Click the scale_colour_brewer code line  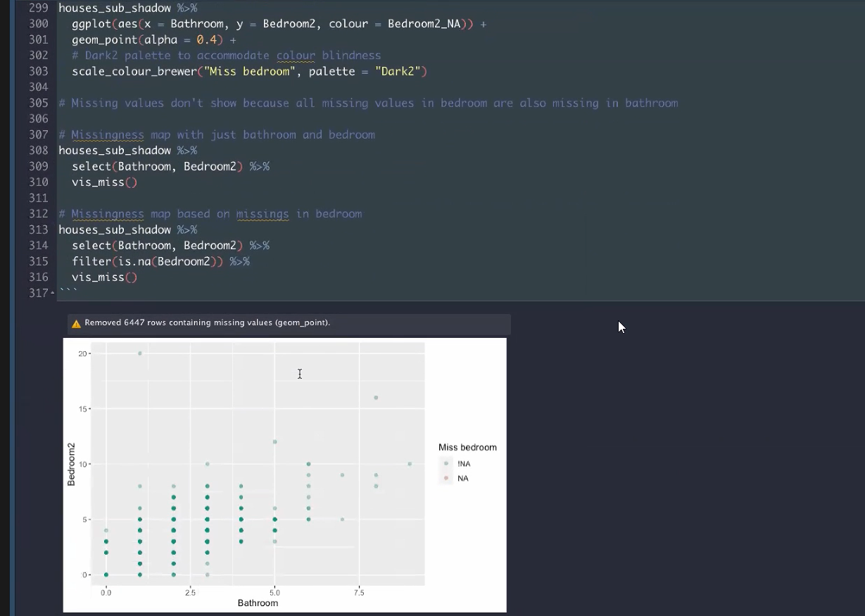point(249,71)
